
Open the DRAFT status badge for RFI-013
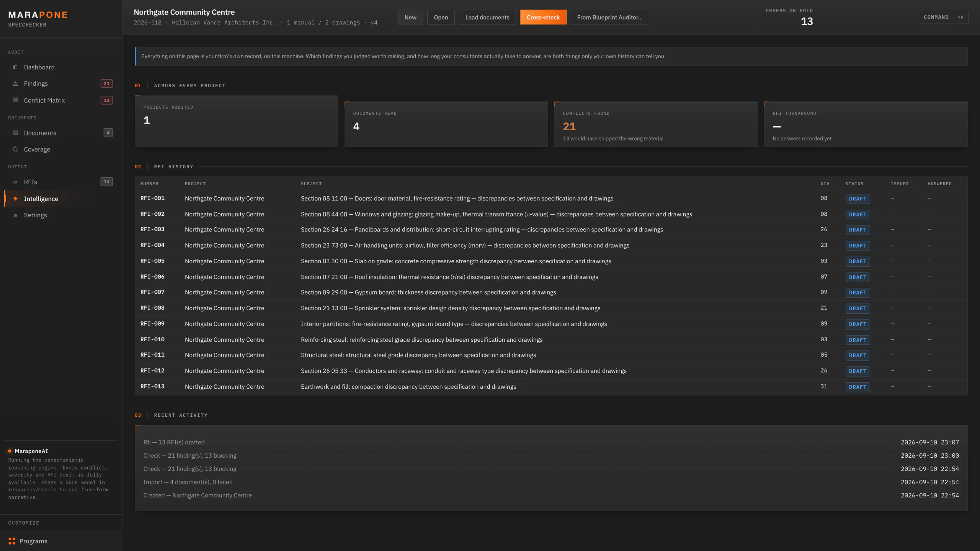tap(857, 387)
